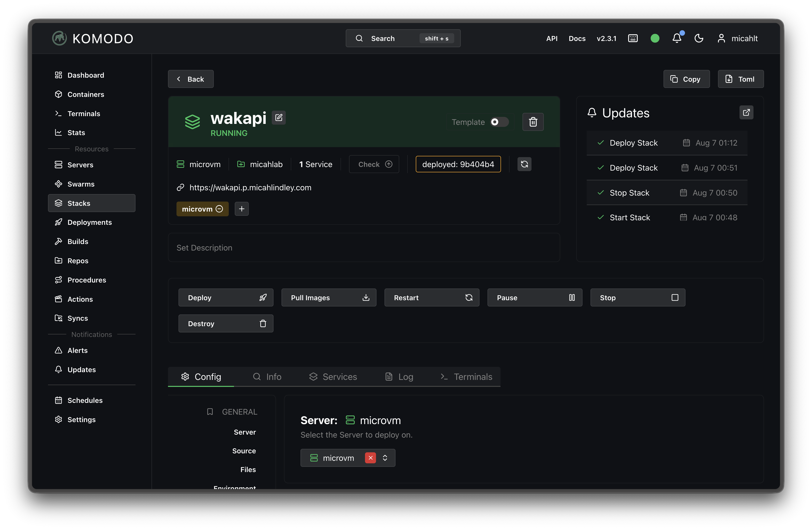This screenshot has width=812, height=530.
Task: Focus the Search box in header
Action: [x=403, y=38]
